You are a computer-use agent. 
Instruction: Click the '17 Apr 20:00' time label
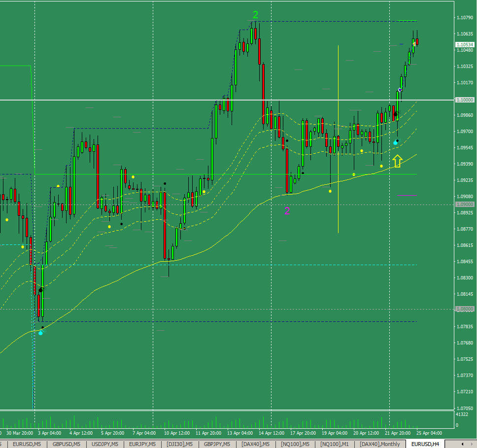(x=303, y=433)
